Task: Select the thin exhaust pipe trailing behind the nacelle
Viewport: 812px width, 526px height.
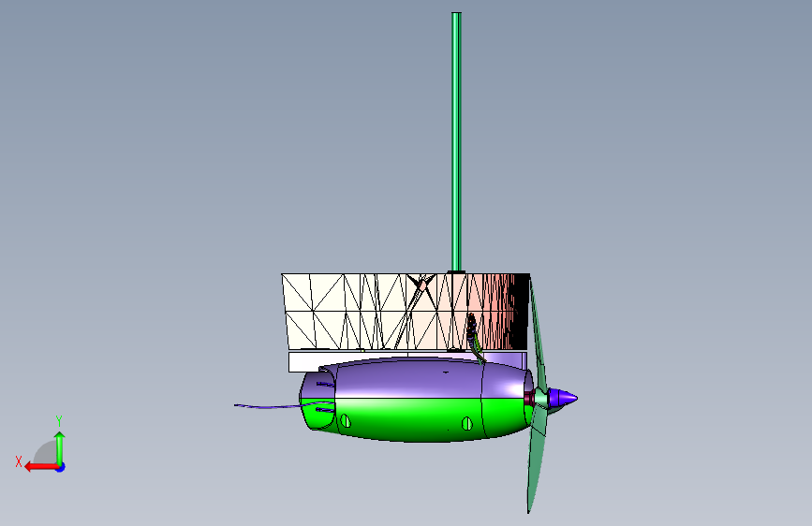Action: 268,406
